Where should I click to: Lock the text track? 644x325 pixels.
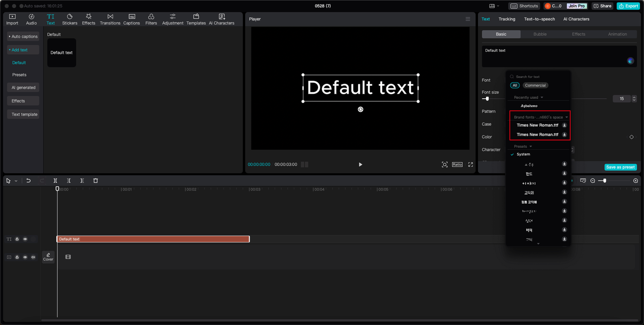pos(17,239)
